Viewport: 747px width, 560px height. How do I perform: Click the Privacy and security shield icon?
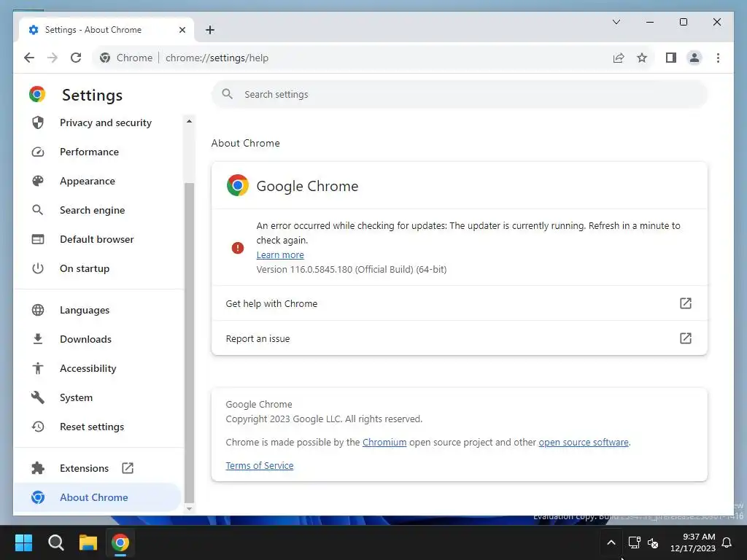click(38, 122)
